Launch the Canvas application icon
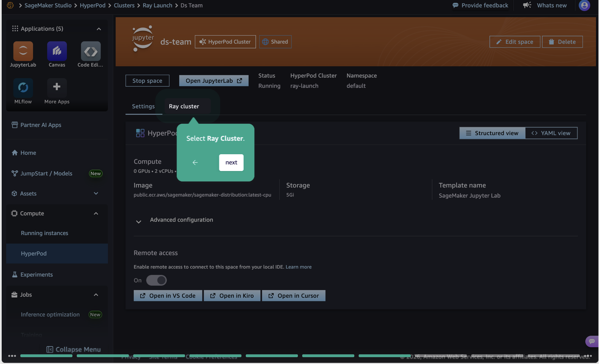Image resolution: width=599 pixels, height=364 pixels. pyautogui.click(x=57, y=51)
